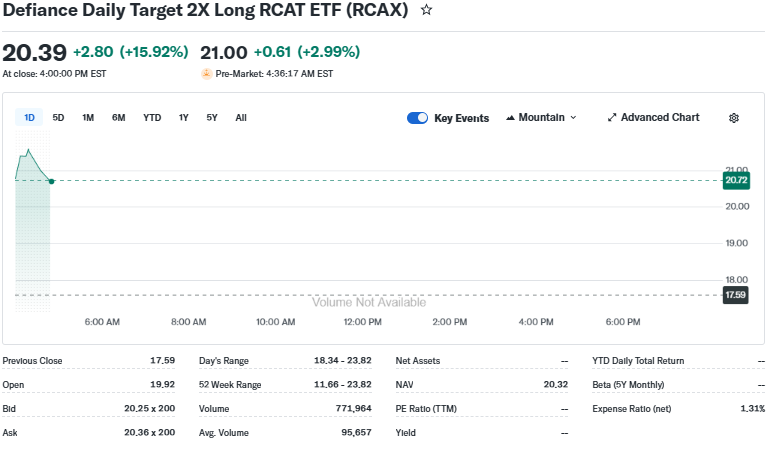Click the Advanced Chart expand arrows icon

pyautogui.click(x=612, y=118)
